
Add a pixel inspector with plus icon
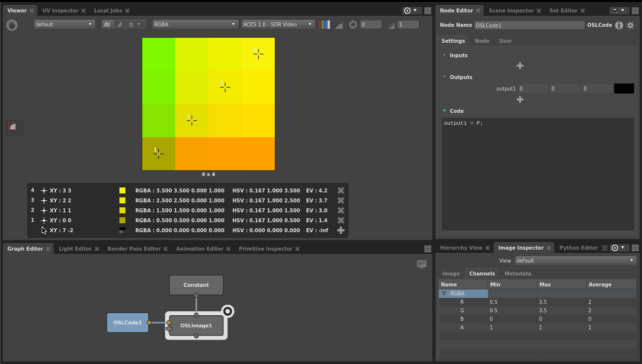pos(341,230)
